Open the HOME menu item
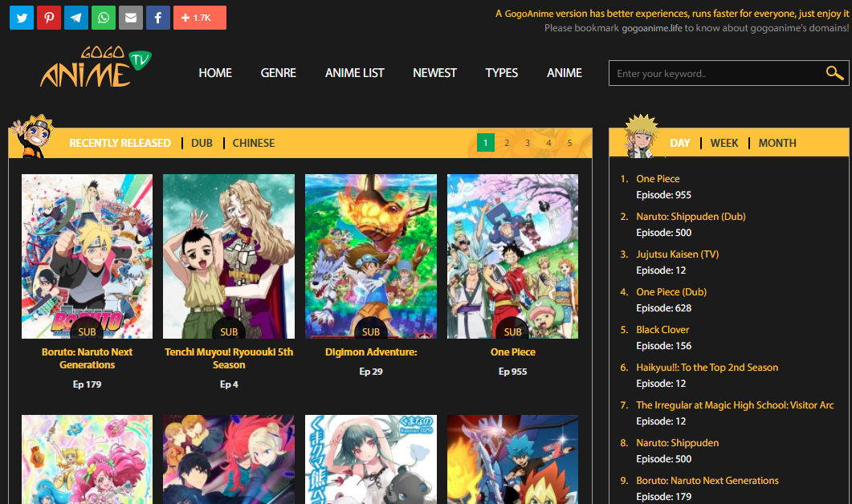852x504 pixels. (x=215, y=73)
